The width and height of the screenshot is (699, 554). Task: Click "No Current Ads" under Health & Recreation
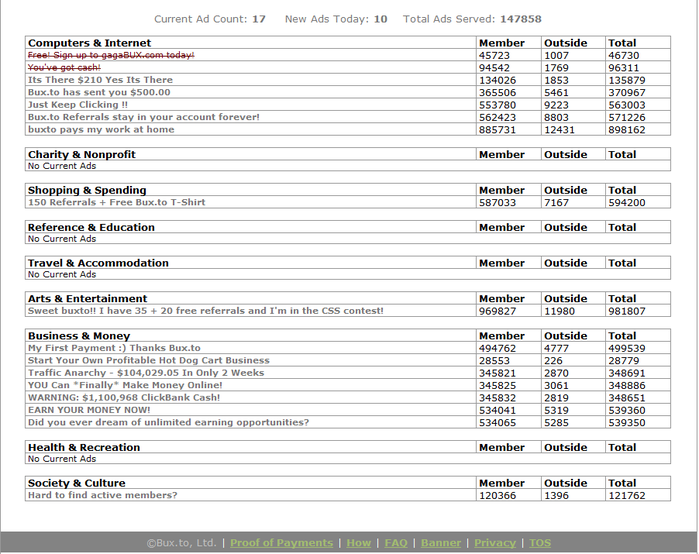[62, 459]
